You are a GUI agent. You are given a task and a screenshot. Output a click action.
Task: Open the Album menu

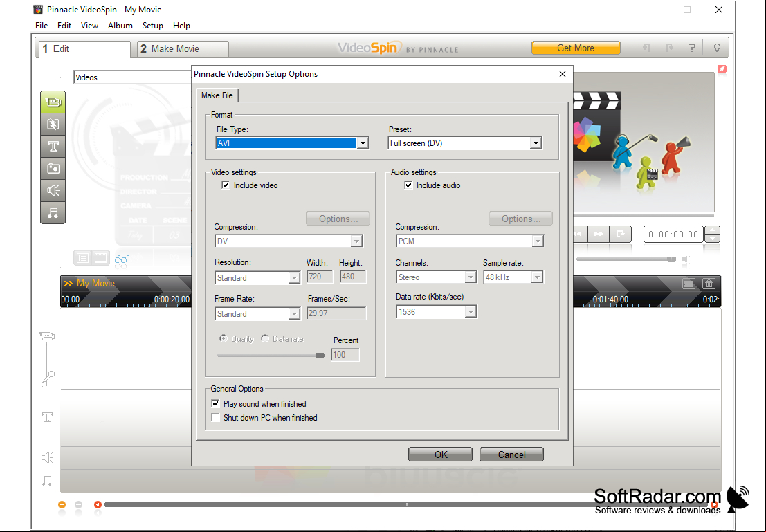click(x=120, y=26)
